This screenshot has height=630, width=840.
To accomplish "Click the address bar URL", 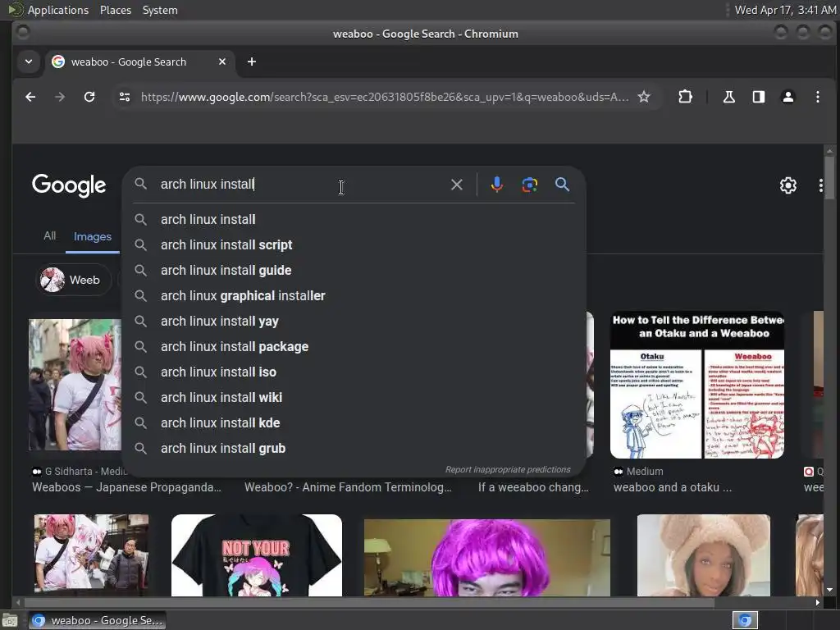I will pos(384,97).
